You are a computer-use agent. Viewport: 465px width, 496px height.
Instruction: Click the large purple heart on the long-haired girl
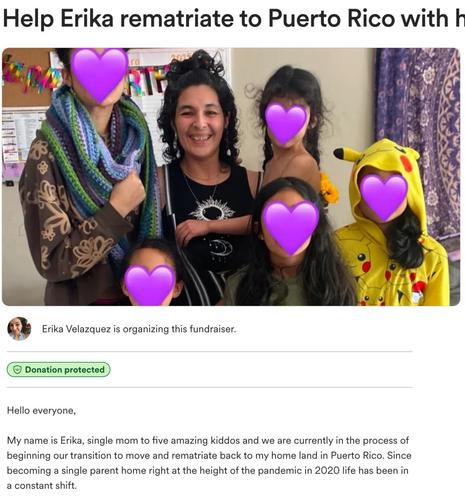tap(290, 228)
